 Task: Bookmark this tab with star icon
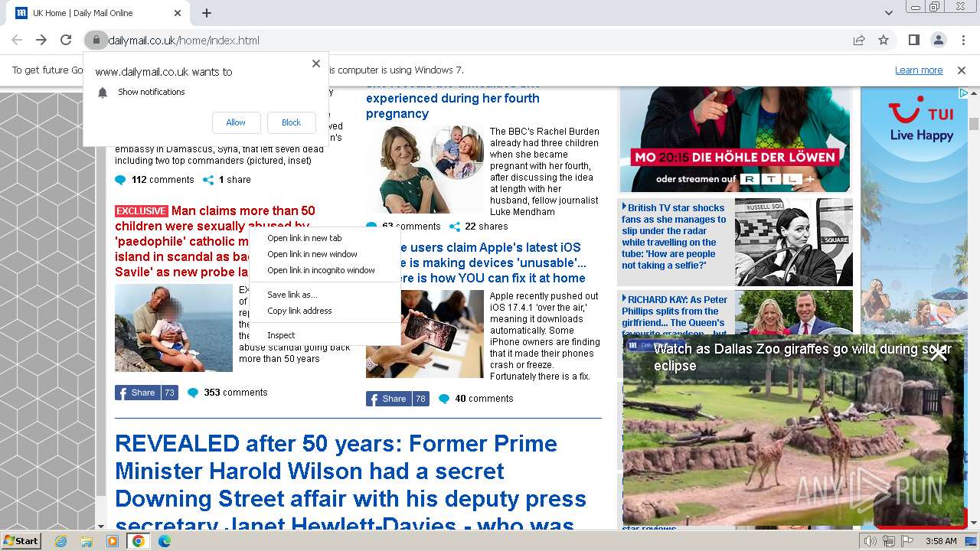click(x=884, y=40)
